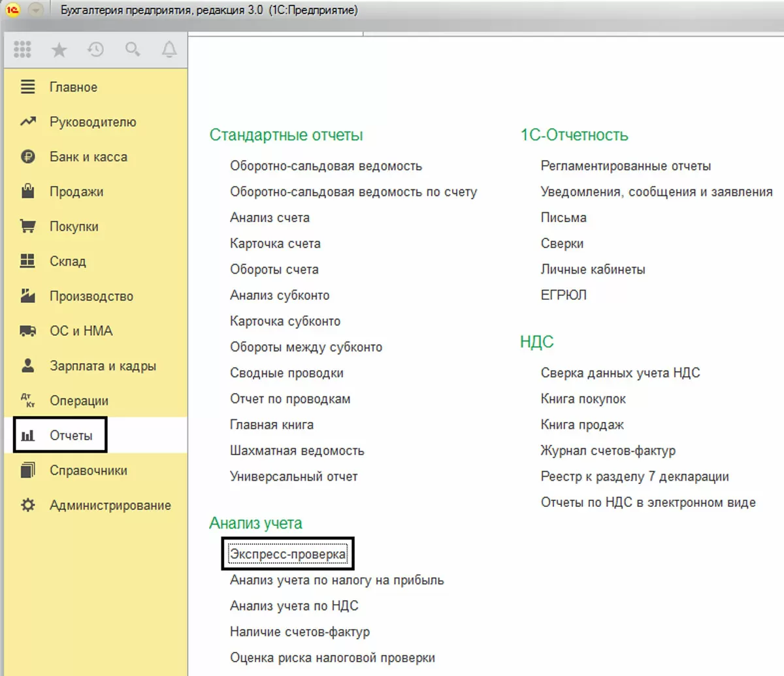
Task: Select the Отчеты section label
Action: 71,436
